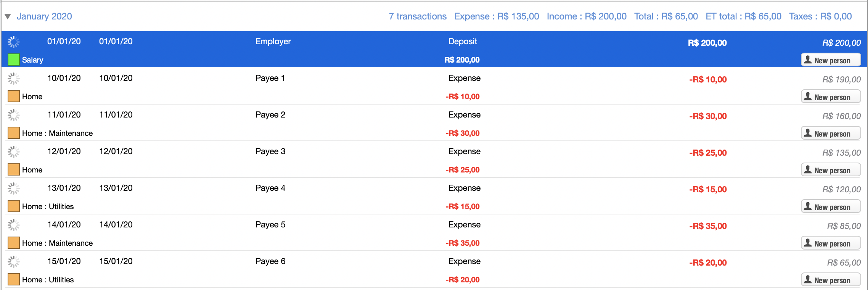Click orange swatch beside Home on Payee 1
This screenshot has height=290, width=868.
(x=14, y=96)
